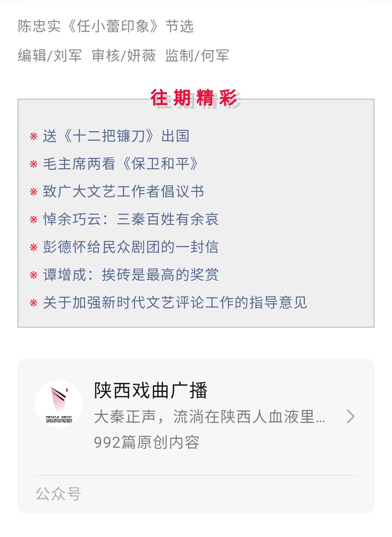This screenshot has height=537, width=392.
Task: Open 致广大文艺工作者倡议书 link
Action: tap(123, 191)
